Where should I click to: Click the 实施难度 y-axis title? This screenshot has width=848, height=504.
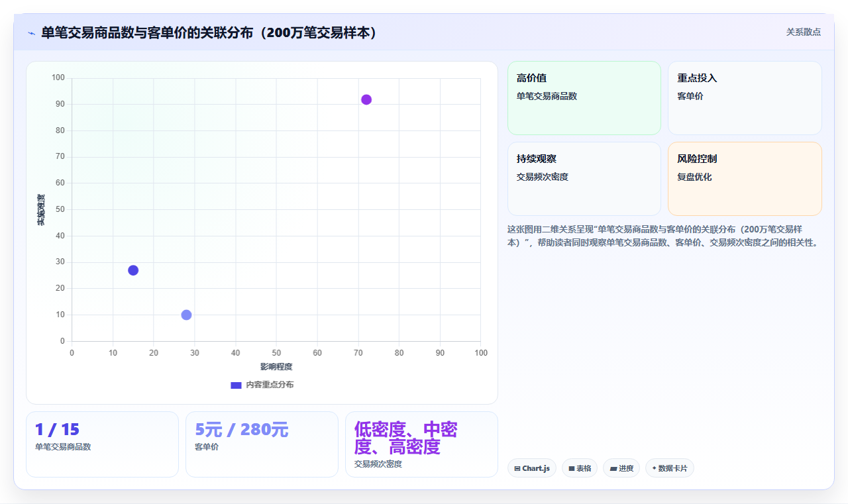pyautogui.click(x=40, y=210)
